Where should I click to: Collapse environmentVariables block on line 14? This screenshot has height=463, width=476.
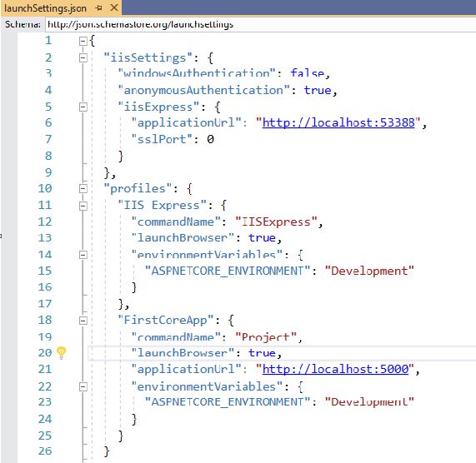coord(83,255)
